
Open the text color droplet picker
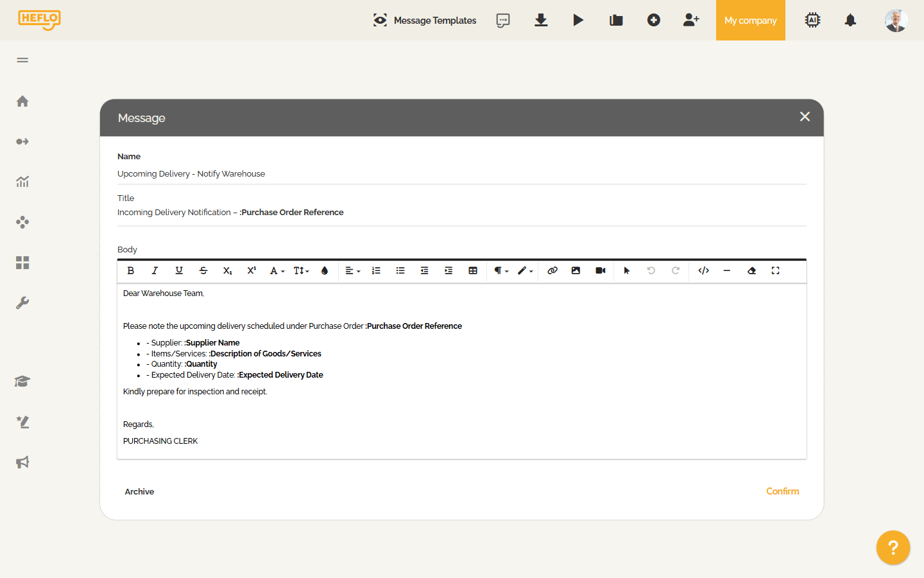pyautogui.click(x=325, y=271)
